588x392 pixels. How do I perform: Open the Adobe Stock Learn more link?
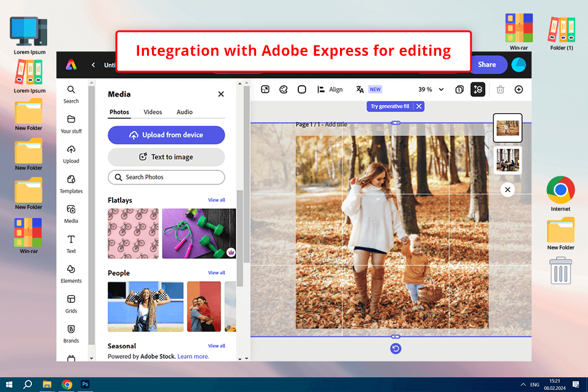point(193,356)
